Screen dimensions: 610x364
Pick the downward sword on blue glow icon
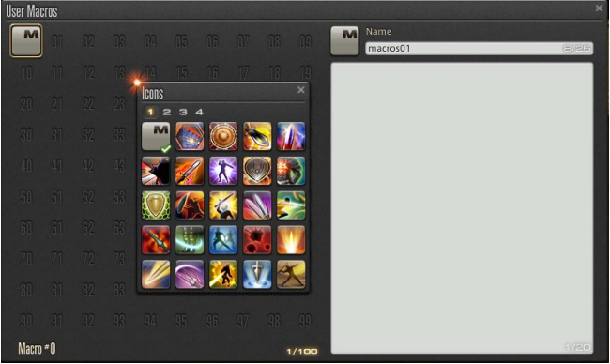(x=257, y=275)
